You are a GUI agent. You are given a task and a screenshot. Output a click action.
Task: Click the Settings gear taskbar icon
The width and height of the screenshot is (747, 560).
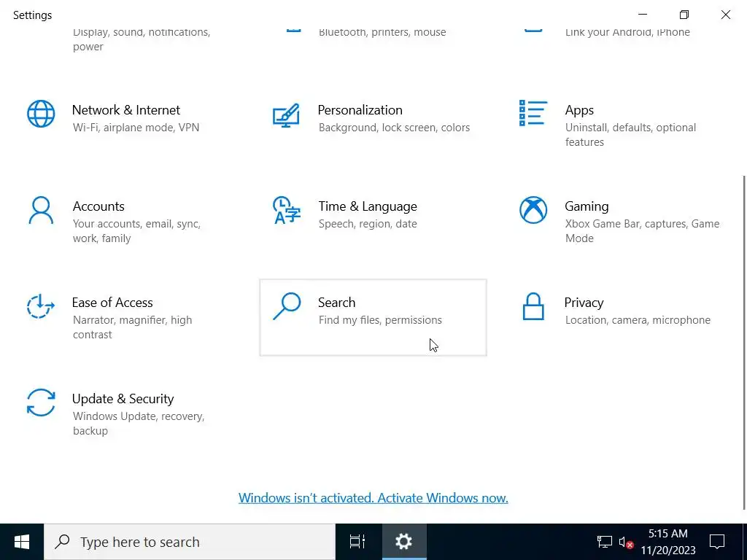point(404,542)
